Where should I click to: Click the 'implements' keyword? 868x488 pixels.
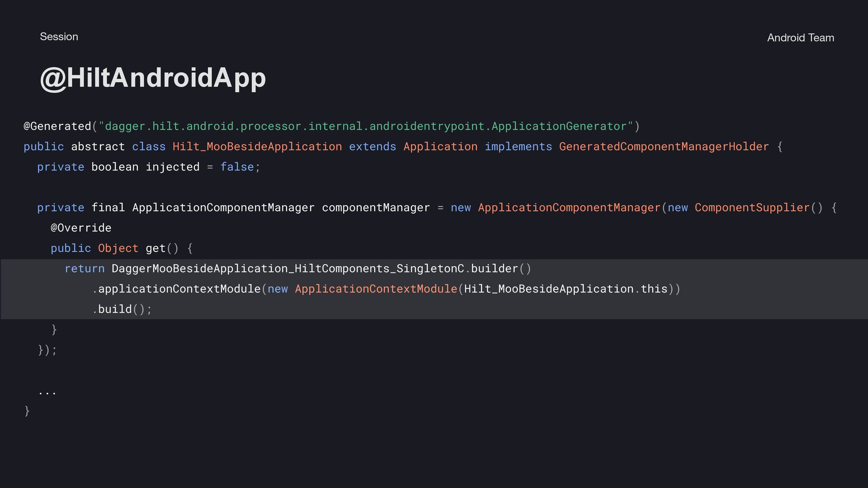click(519, 147)
